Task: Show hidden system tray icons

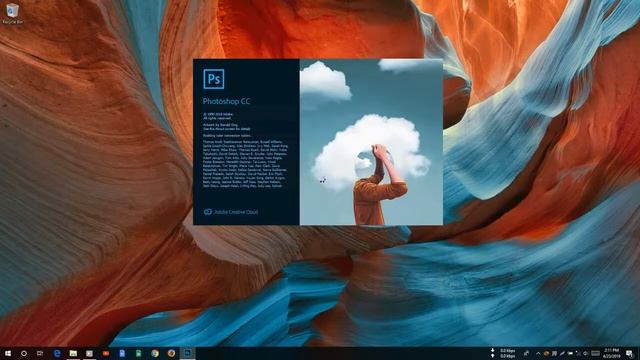Action: 538,353
